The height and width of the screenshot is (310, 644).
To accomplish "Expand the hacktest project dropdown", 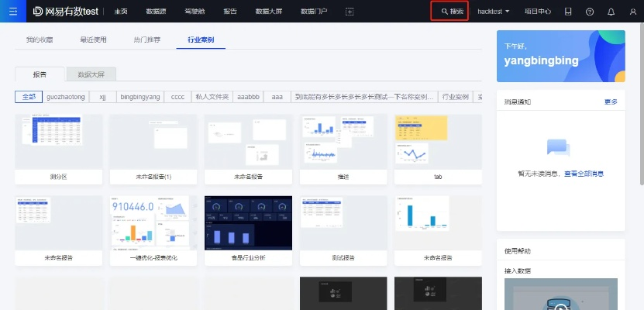I will click(494, 12).
